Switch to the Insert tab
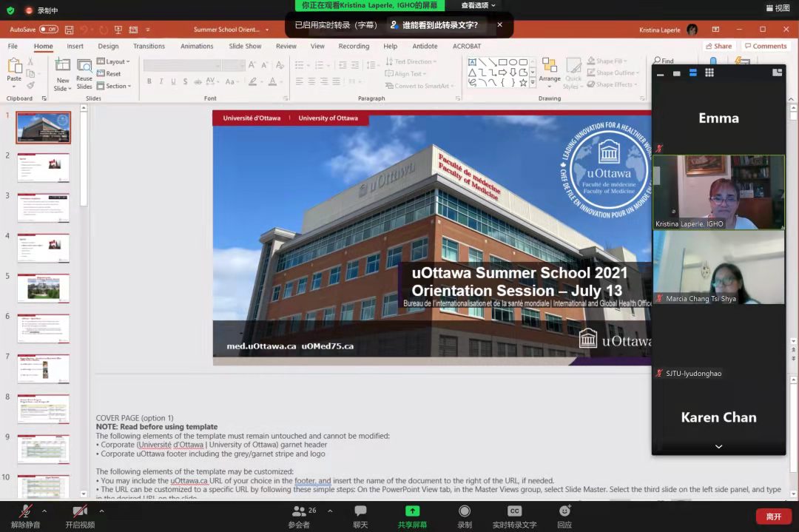The width and height of the screenshot is (799, 532). [x=75, y=46]
